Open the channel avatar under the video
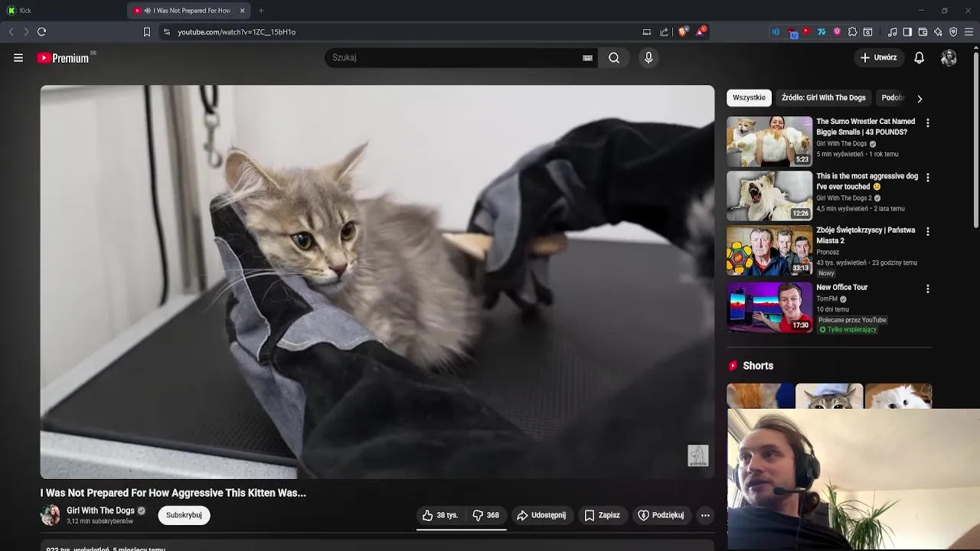980x551 pixels. pos(51,515)
